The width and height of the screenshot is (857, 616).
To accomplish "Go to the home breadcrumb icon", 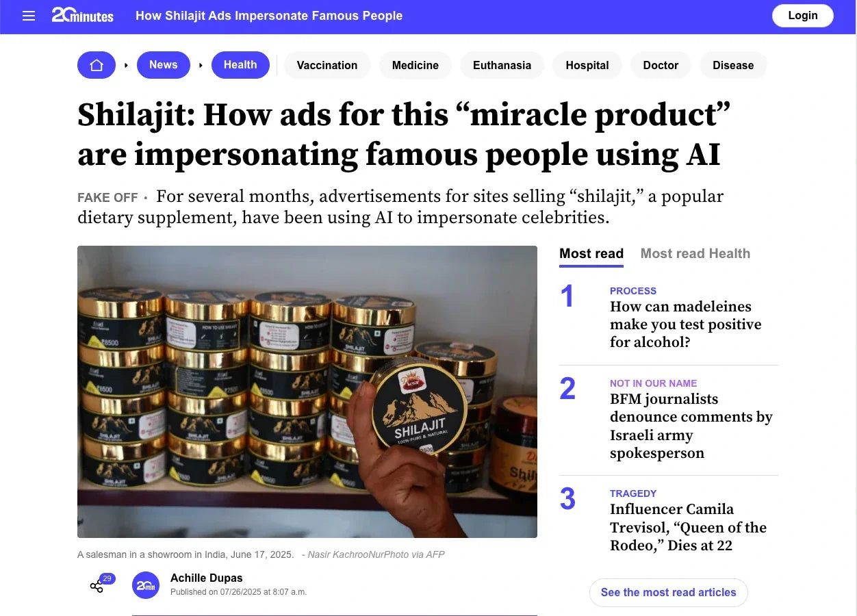I will [97, 65].
